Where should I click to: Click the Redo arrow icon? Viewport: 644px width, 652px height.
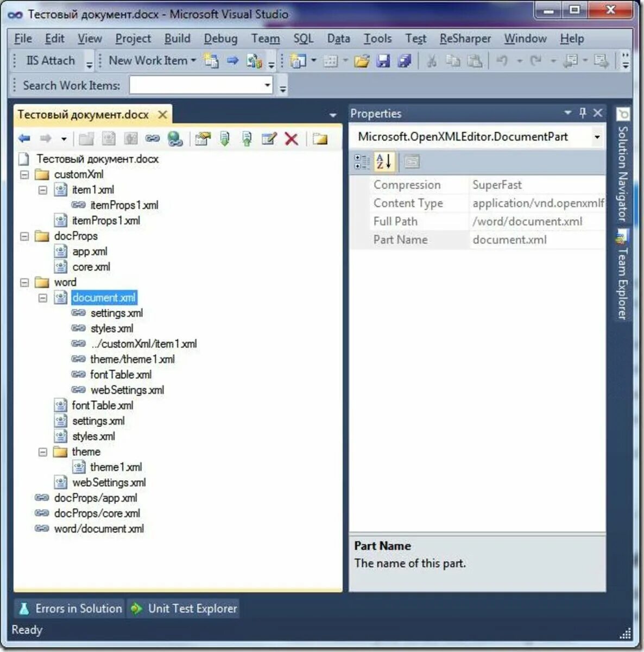pos(536,61)
